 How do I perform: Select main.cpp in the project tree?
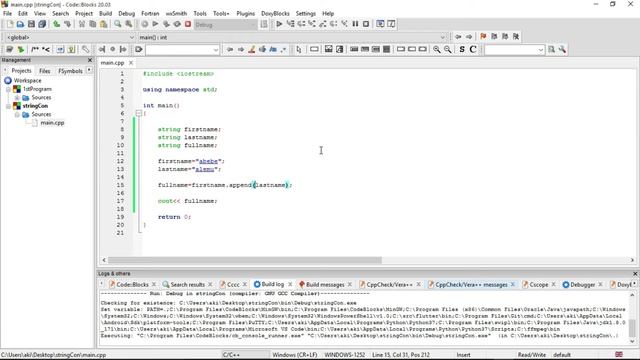[52, 123]
